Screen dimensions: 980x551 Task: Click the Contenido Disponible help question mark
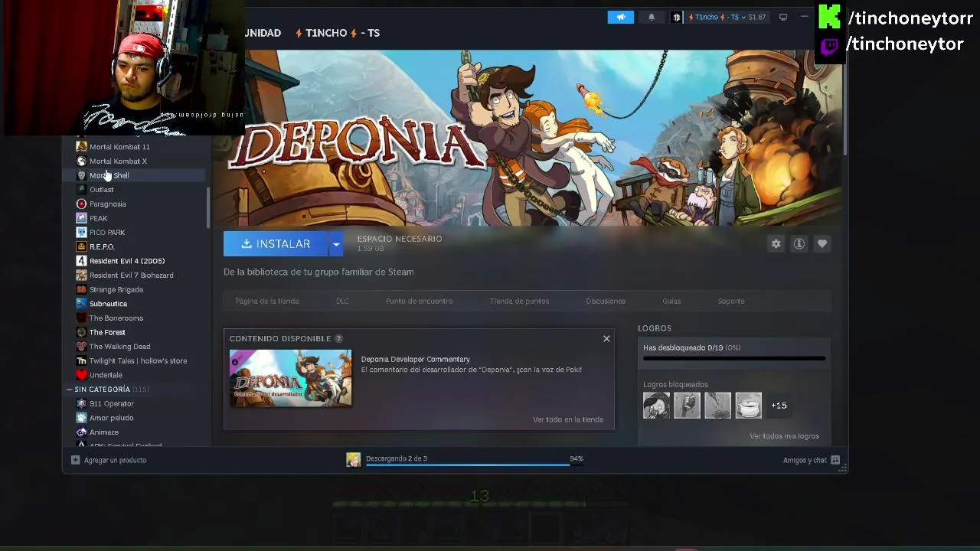[x=338, y=338]
